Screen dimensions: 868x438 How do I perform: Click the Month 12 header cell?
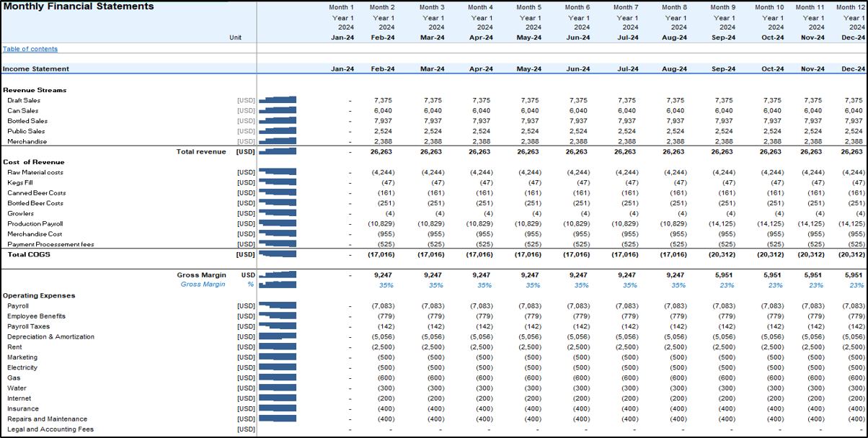pos(851,7)
